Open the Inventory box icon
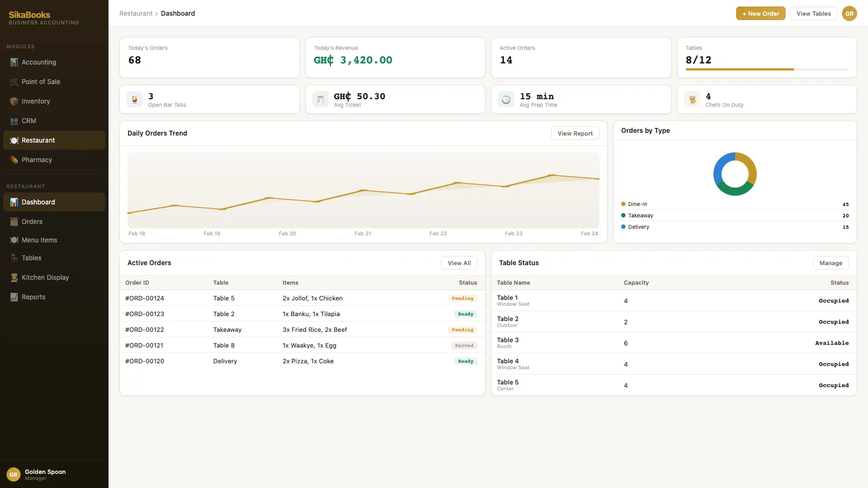Viewport: 868px width, 488px height. point(14,101)
